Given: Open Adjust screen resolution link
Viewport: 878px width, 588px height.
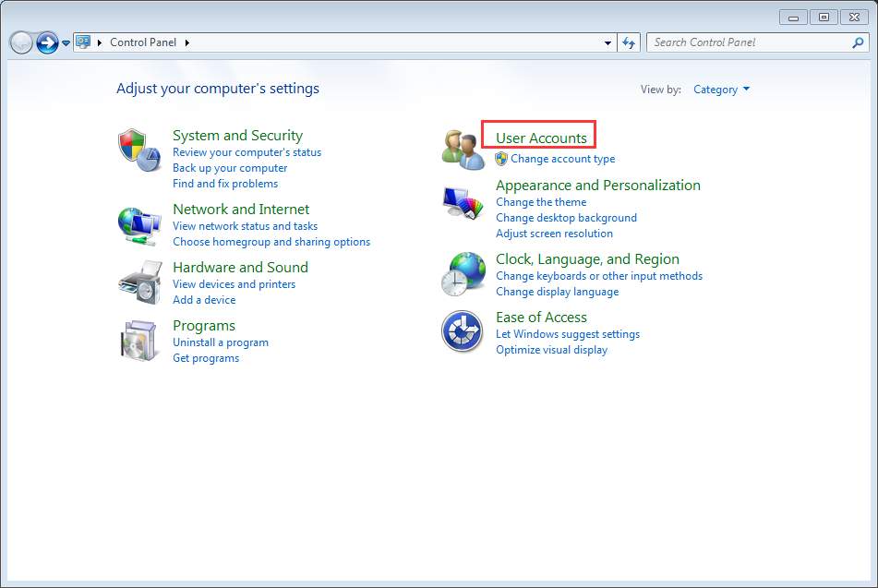Looking at the screenshot, I should 554,234.
